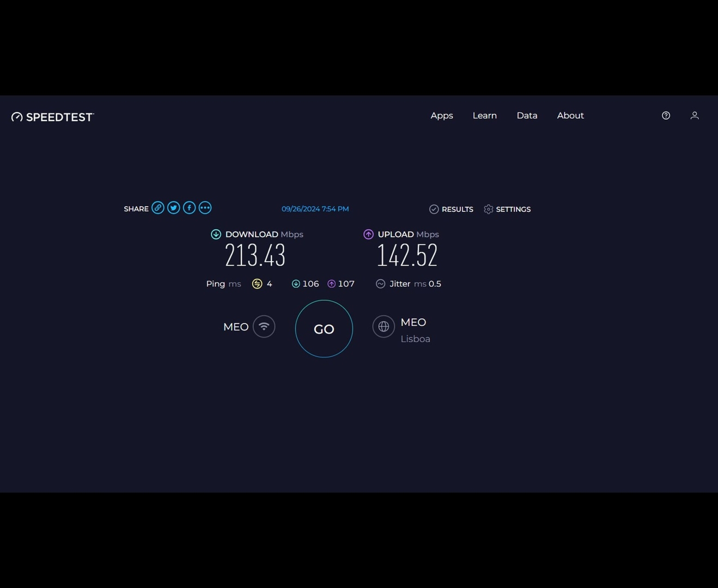Click the idle ping icon
Screen dimensions: 718x588
point(257,284)
